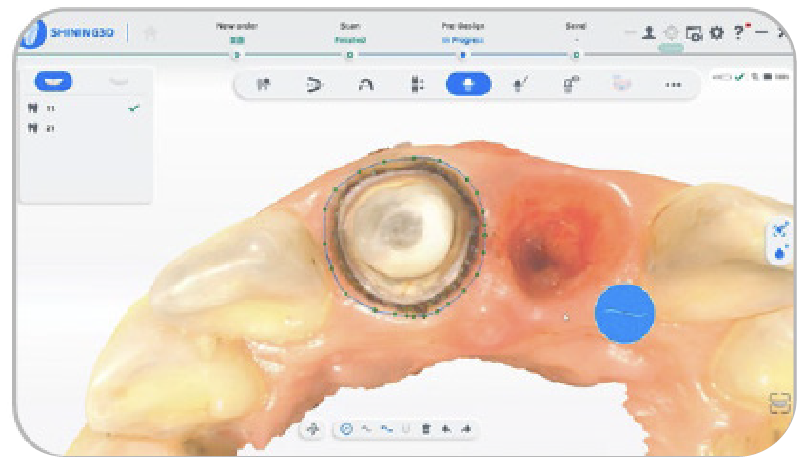Go to the Scan workflow step

pyautogui.click(x=349, y=35)
